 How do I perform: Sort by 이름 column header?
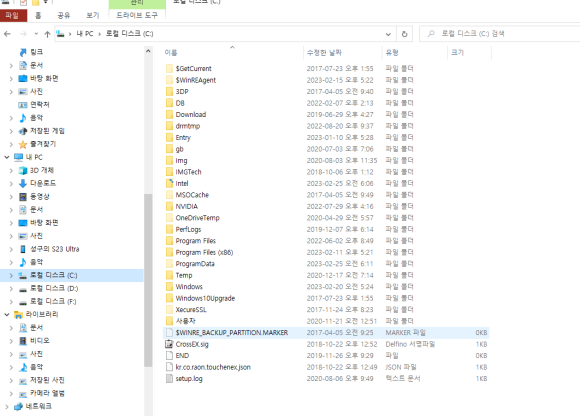coord(171,53)
